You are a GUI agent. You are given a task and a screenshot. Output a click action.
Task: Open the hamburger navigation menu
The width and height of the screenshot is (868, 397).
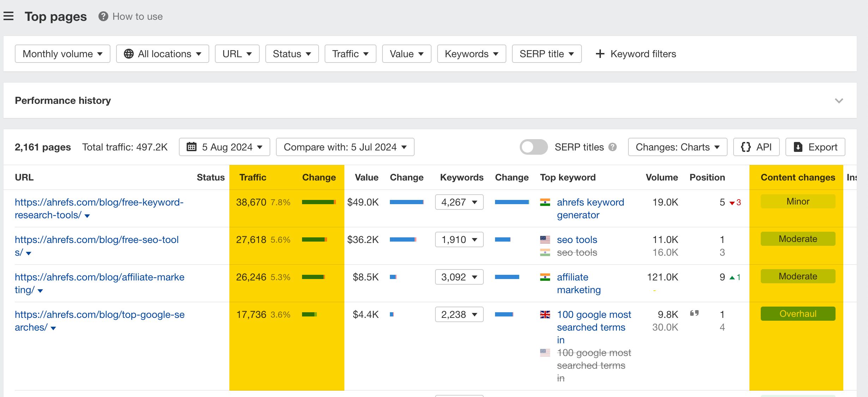tap(9, 16)
